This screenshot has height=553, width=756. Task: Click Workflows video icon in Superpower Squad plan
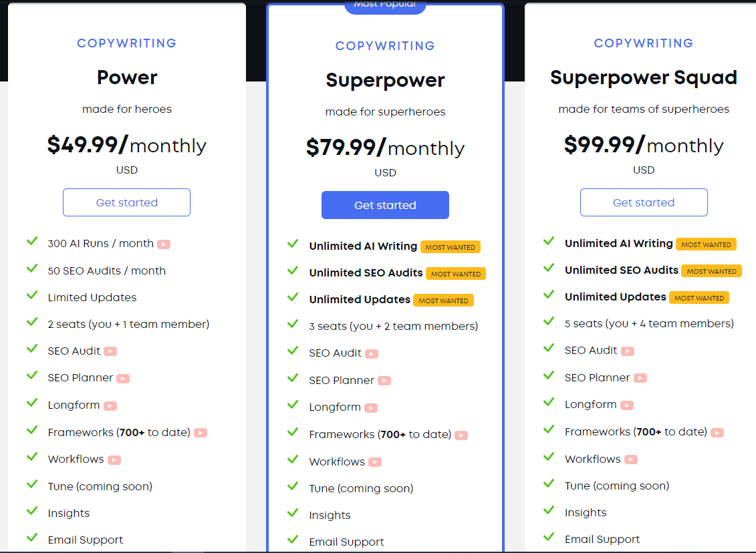(631, 459)
